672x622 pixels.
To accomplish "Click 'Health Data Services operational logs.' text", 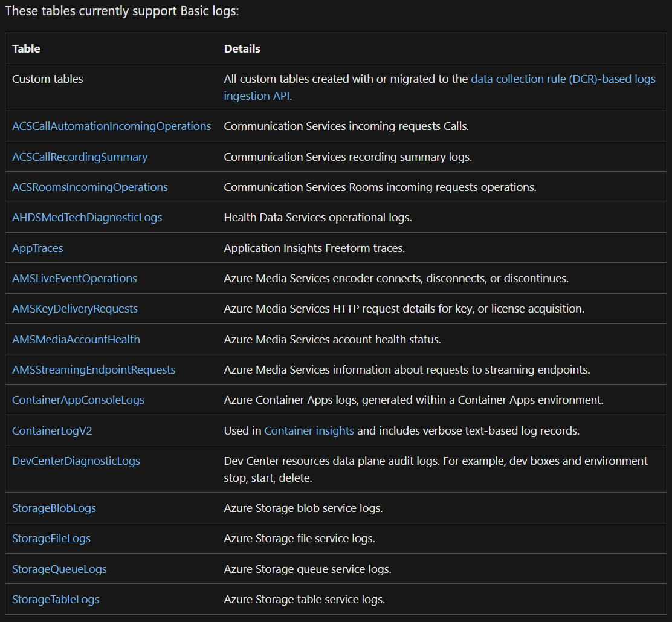I will click(318, 218).
